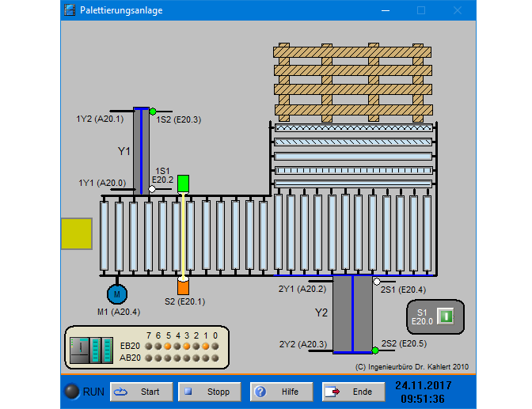Screen dimensions: 532x409
Task: Click the 1Y2 (A20.1) label
Action: 100,119
